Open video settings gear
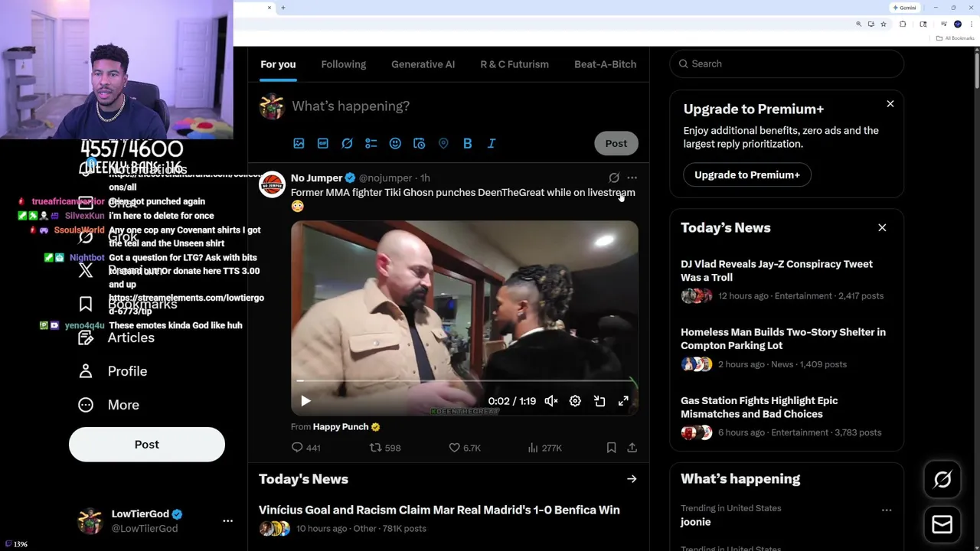 (575, 401)
